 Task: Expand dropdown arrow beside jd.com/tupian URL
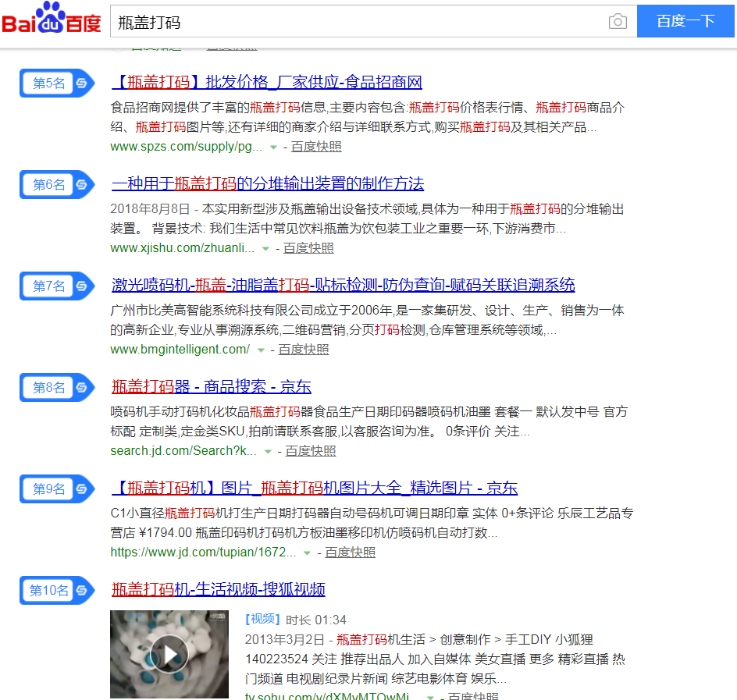point(307,553)
